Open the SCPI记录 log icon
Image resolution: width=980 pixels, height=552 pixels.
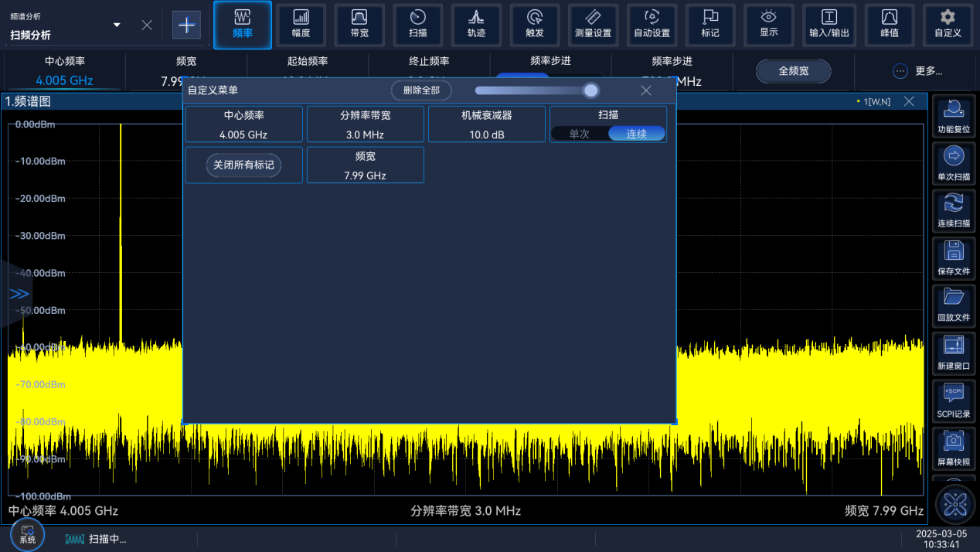tap(954, 401)
